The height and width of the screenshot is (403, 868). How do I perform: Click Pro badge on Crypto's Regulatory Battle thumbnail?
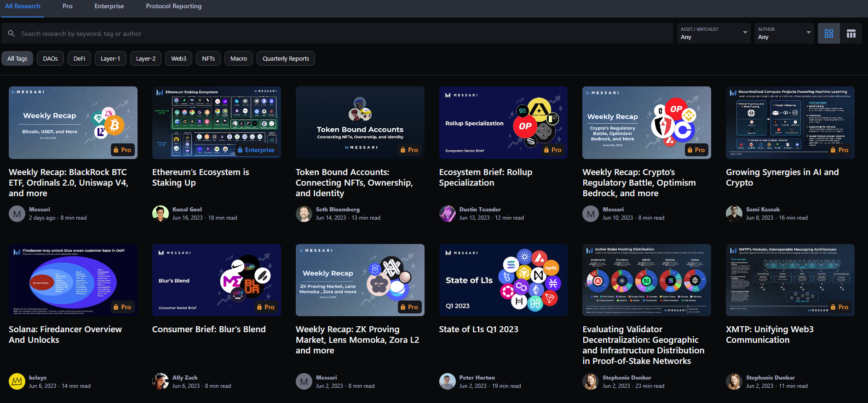pos(696,150)
